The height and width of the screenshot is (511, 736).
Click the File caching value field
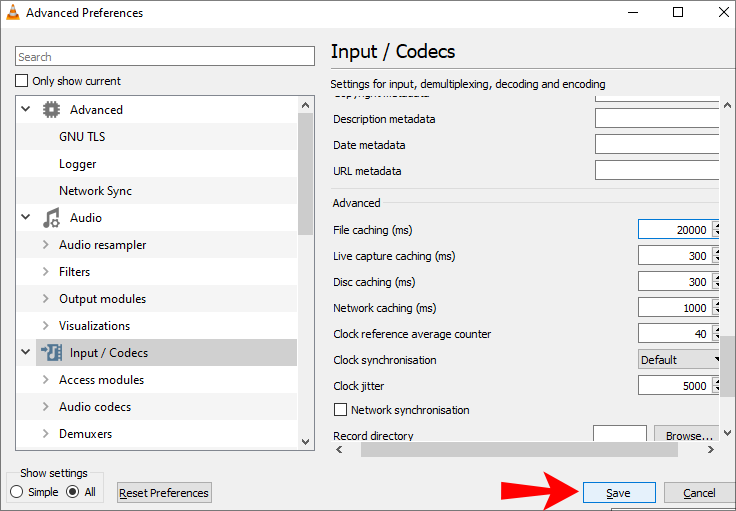pyautogui.click(x=674, y=230)
